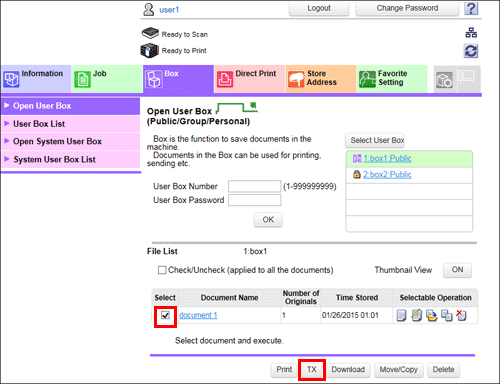Click the edit document name icon
Image resolution: width=500 pixels, height=384 pixels.
[416, 315]
